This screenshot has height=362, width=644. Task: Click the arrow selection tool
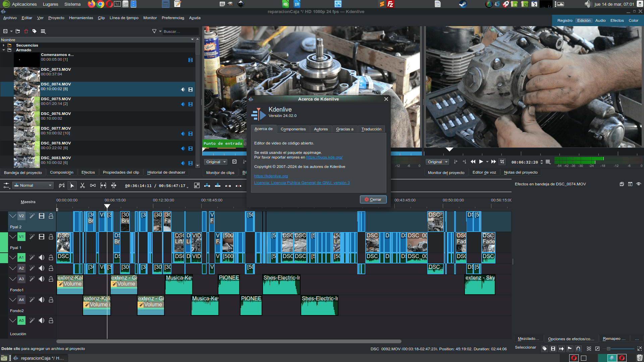[72, 185]
